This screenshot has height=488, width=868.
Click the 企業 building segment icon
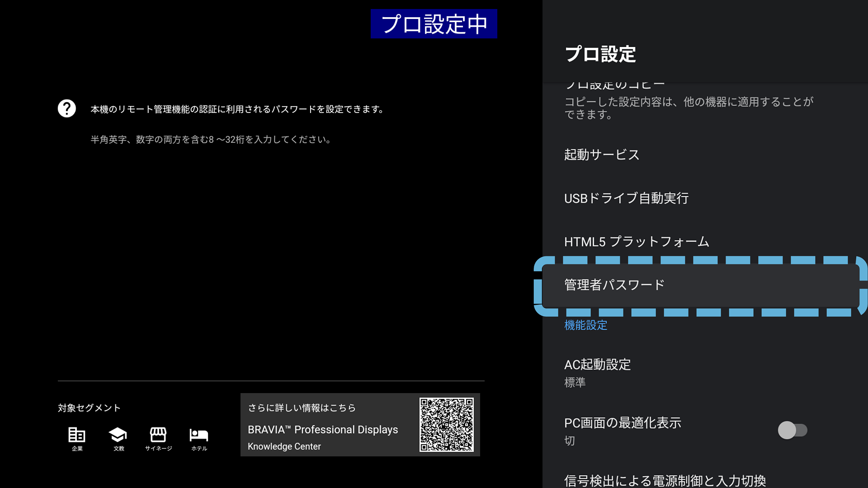[x=77, y=435]
